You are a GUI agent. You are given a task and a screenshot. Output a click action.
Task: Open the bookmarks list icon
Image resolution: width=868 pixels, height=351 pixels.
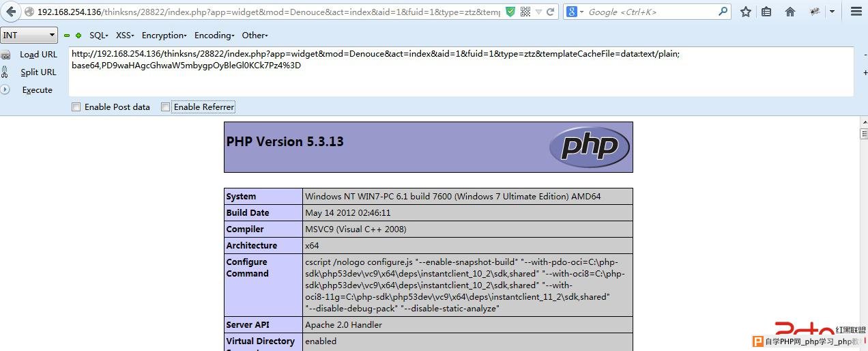[766, 12]
